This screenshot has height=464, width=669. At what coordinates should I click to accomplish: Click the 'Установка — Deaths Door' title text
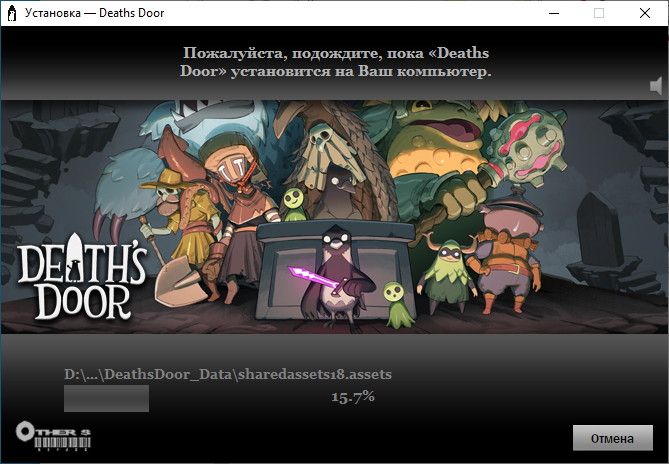(x=94, y=13)
